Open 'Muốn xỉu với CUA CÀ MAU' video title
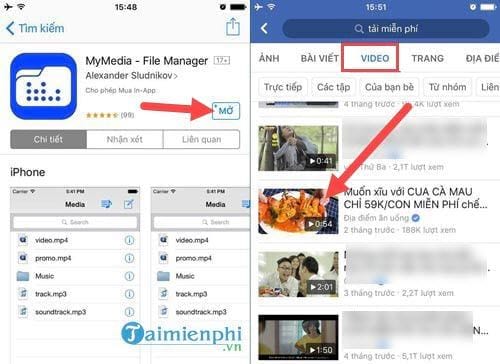This screenshot has height=364, width=500. (x=415, y=198)
